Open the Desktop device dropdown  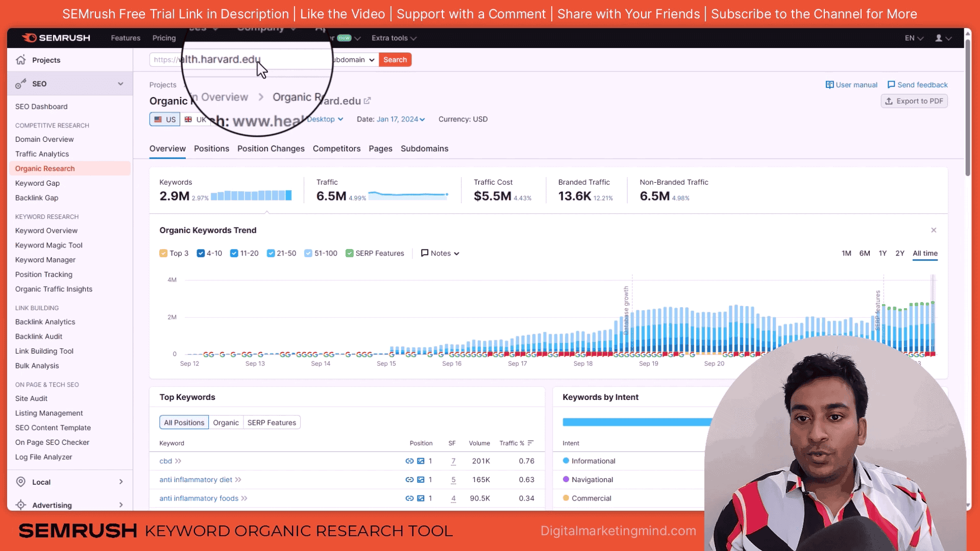pyautogui.click(x=325, y=119)
